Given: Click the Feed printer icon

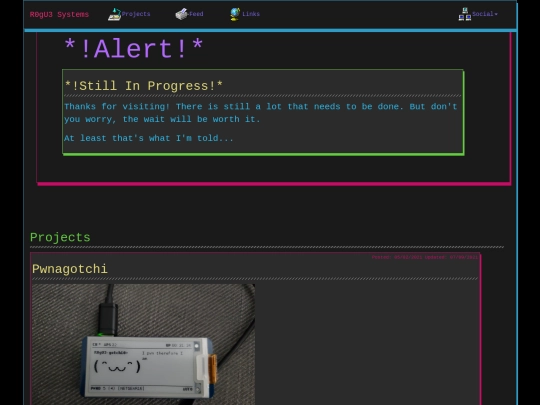Looking at the screenshot, I should (x=181, y=14).
